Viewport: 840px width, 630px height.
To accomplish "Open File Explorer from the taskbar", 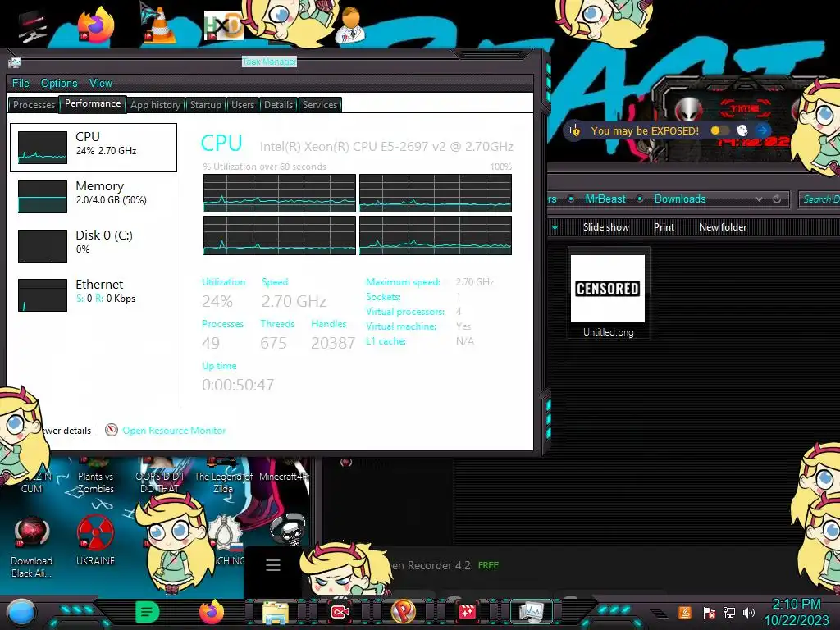I will point(276,612).
